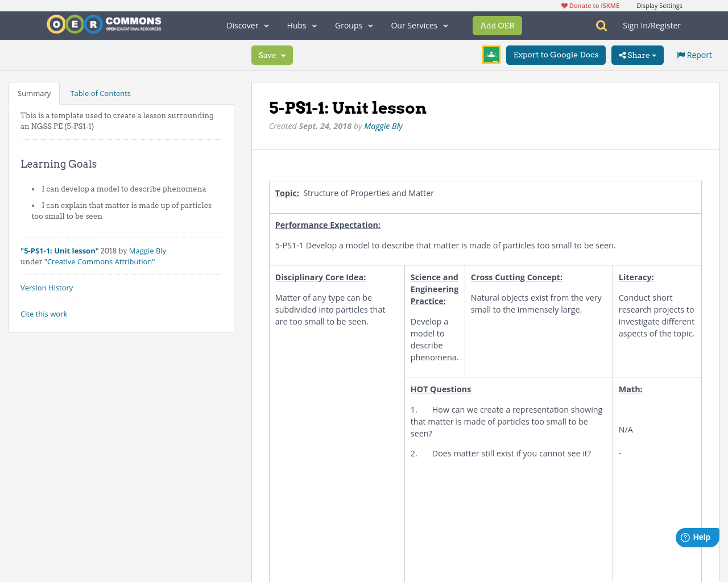Switch to the Table of Contents tab
Screen dimensions: 728x582
click(x=100, y=93)
